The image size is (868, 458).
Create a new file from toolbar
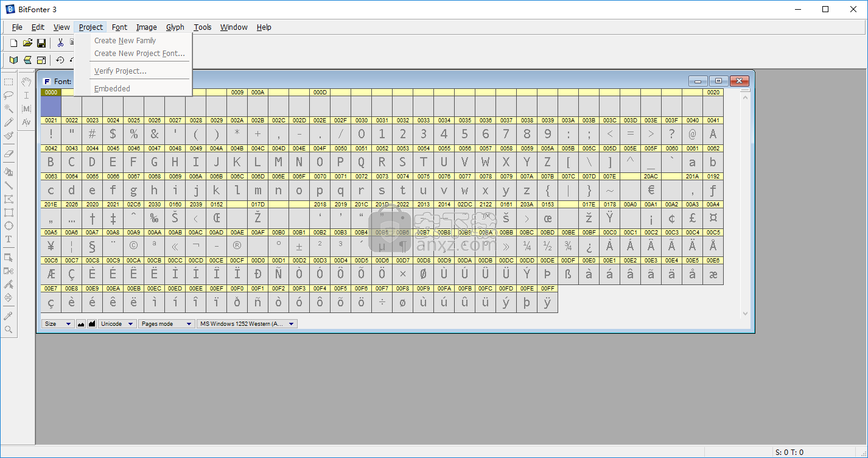pyautogui.click(x=13, y=43)
